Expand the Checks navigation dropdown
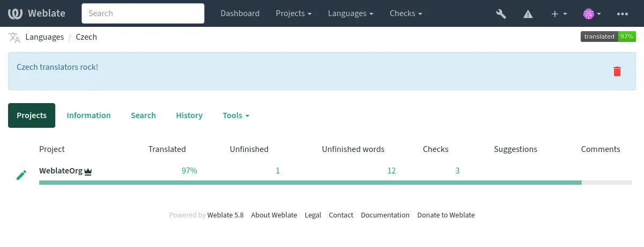 (x=406, y=13)
